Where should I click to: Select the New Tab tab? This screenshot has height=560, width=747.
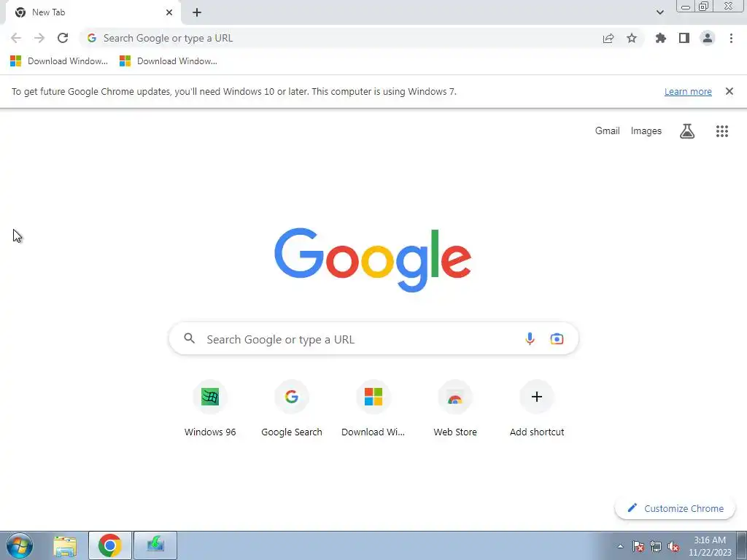point(93,12)
